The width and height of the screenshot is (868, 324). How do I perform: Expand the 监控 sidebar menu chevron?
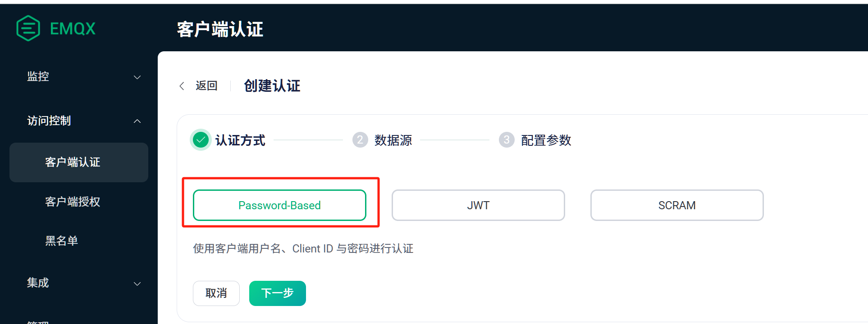(137, 77)
